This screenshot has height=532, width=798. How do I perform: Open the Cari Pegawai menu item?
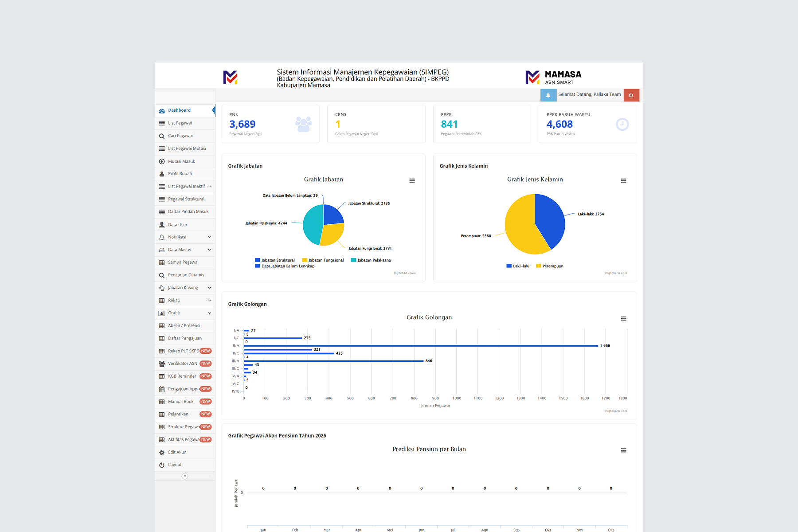[x=185, y=136]
